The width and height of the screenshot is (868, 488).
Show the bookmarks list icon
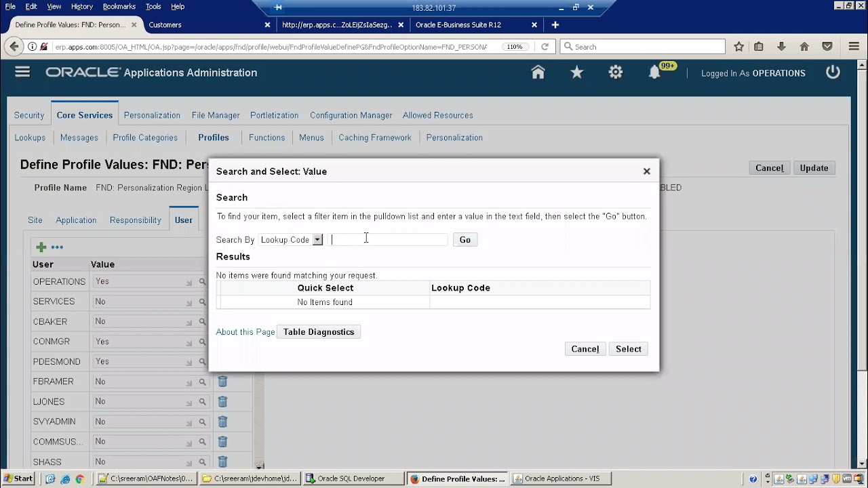coord(759,47)
